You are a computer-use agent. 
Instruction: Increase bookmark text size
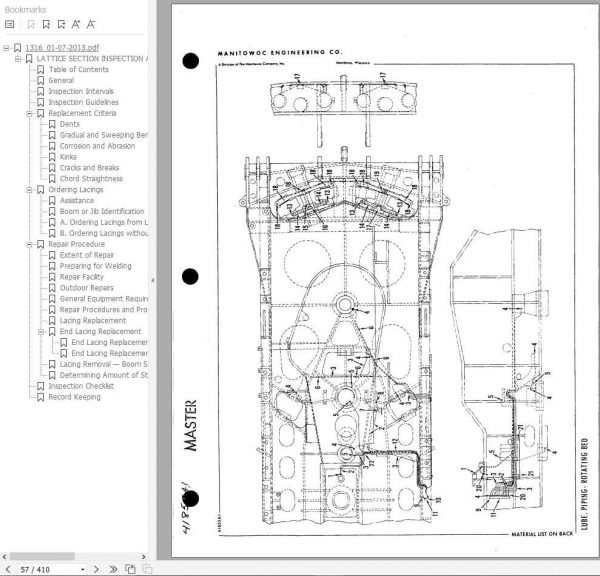click(76, 24)
